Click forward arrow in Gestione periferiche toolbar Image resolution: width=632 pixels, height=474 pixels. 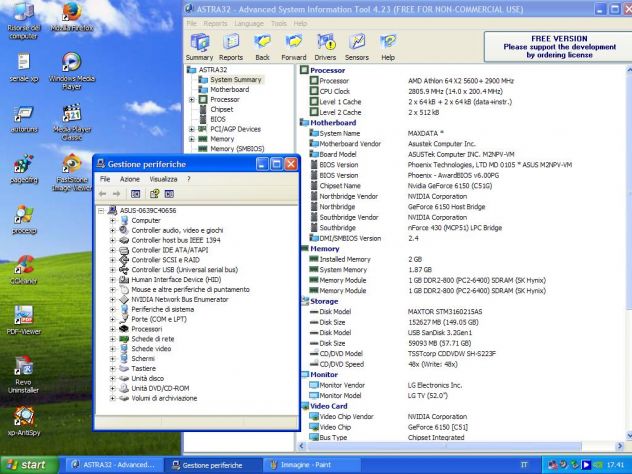coord(116,194)
